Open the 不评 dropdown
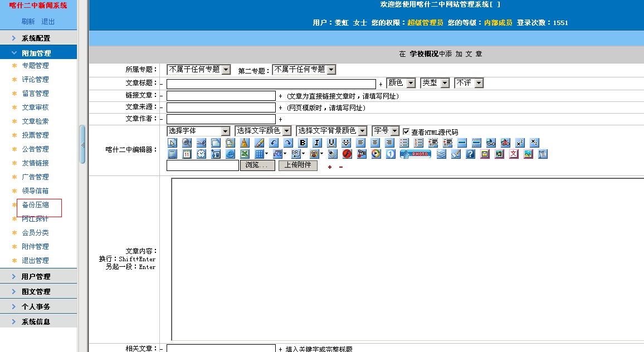The height and width of the screenshot is (352, 644). click(469, 83)
